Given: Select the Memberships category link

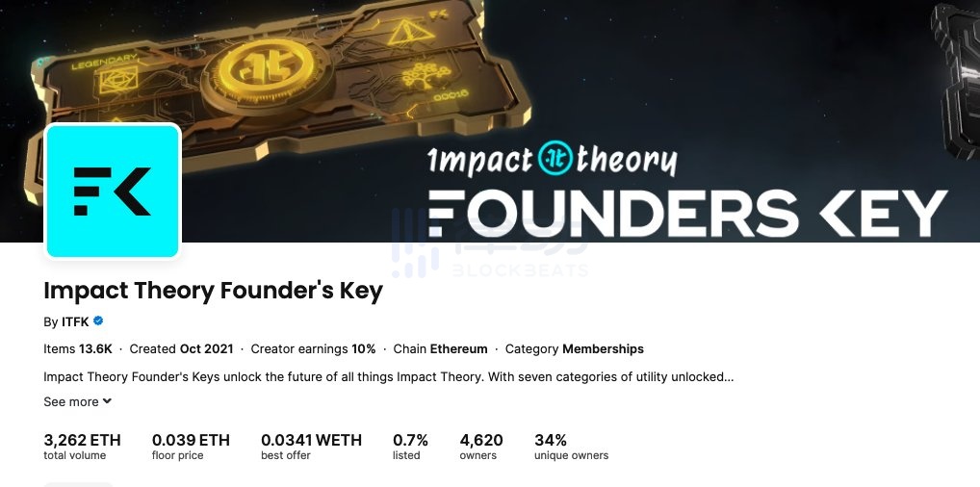Looking at the screenshot, I should (x=604, y=349).
